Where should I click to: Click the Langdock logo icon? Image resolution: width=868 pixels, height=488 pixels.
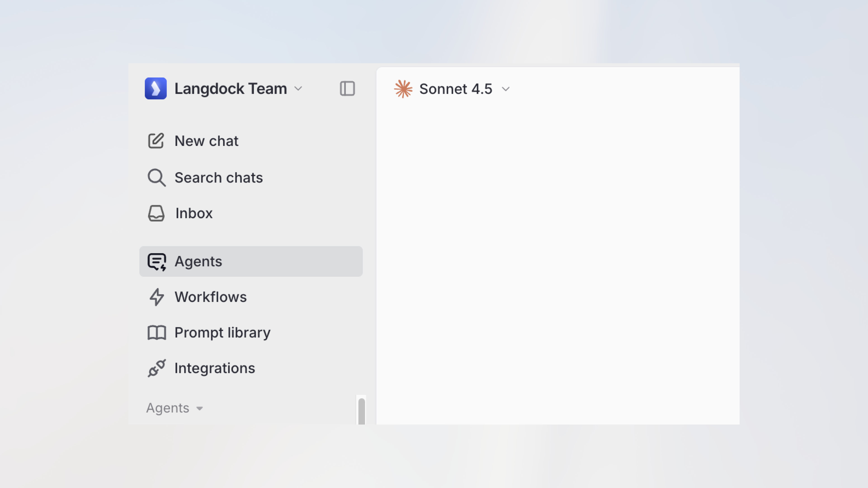click(x=156, y=89)
